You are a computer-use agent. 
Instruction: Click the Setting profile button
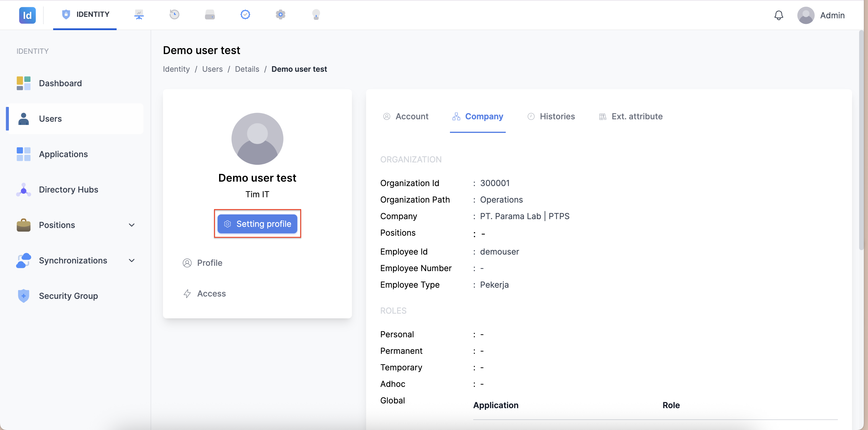(x=257, y=224)
